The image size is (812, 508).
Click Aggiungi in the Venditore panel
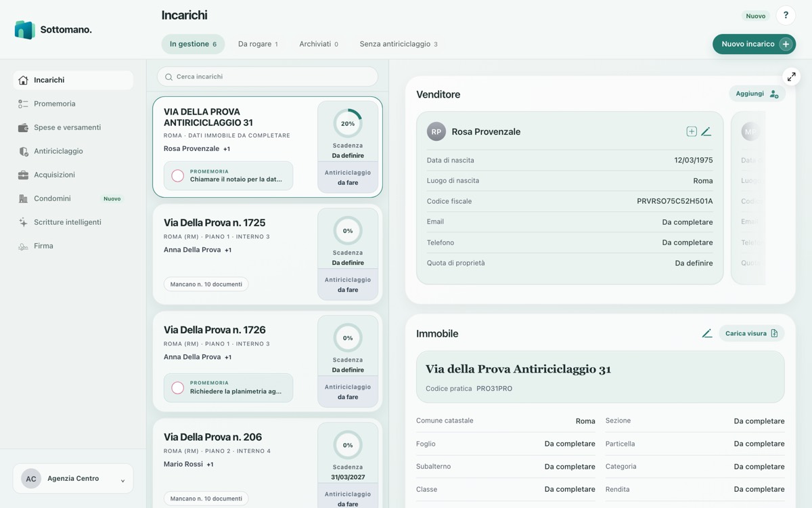757,93
